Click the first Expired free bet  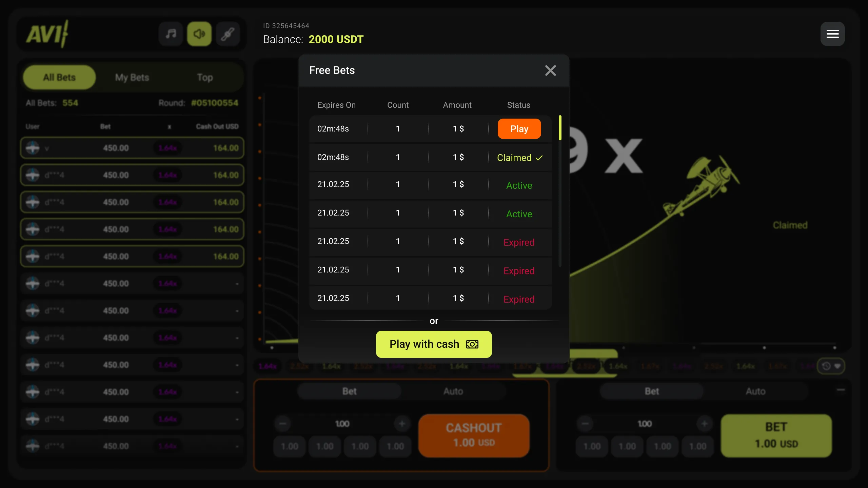tap(430, 242)
